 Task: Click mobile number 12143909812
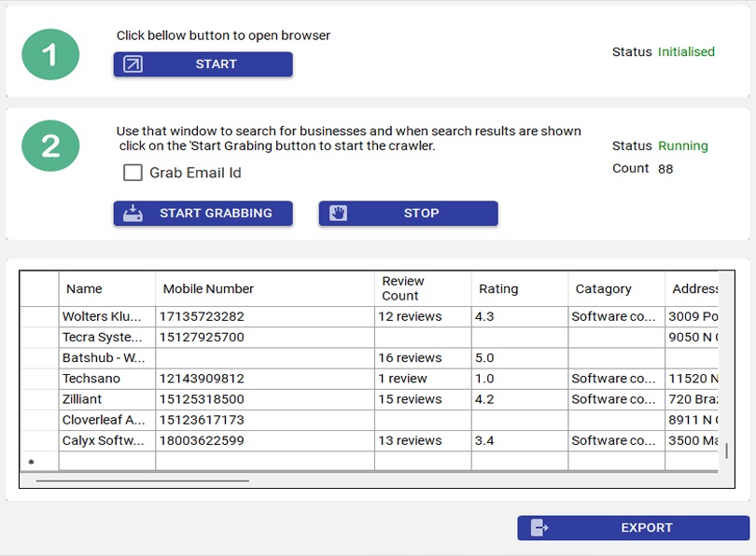tap(265, 379)
